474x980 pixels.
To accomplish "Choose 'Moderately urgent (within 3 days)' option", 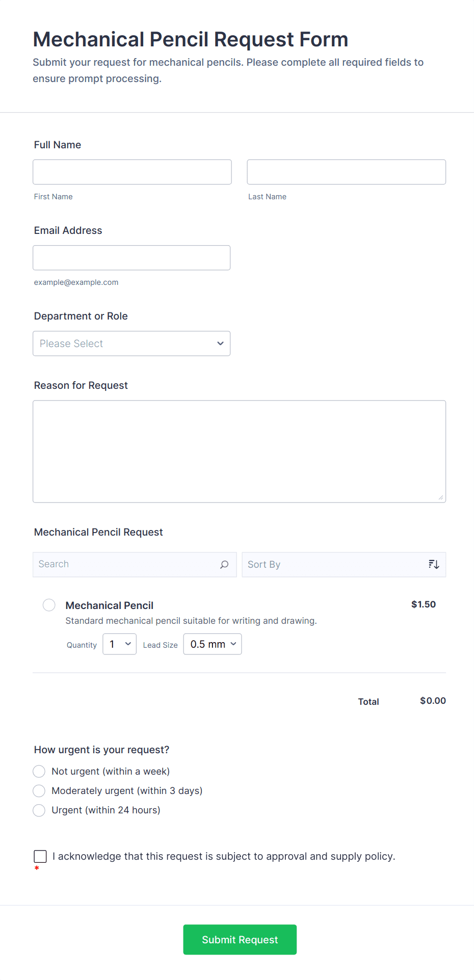I will coord(39,790).
